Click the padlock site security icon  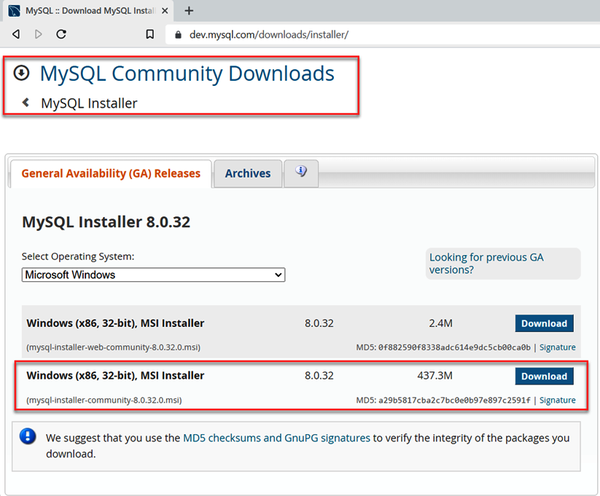178,35
